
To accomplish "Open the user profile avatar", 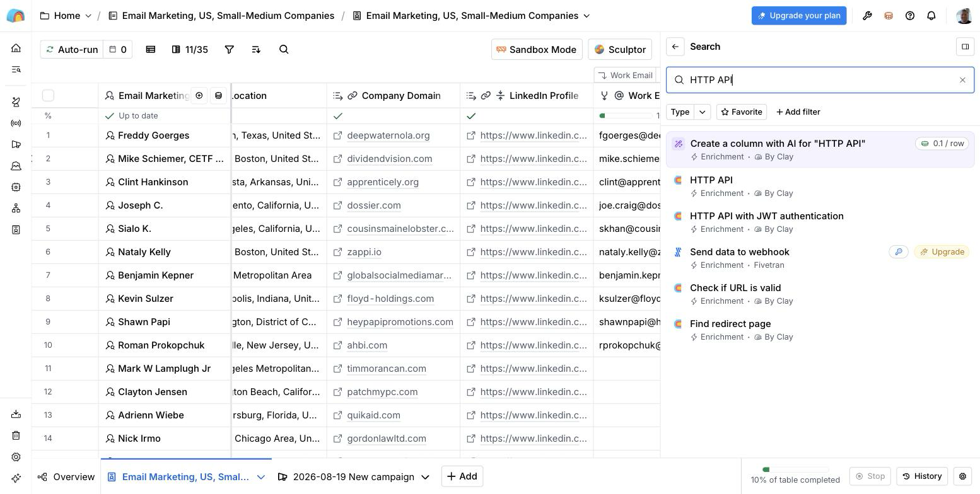I will tap(964, 16).
